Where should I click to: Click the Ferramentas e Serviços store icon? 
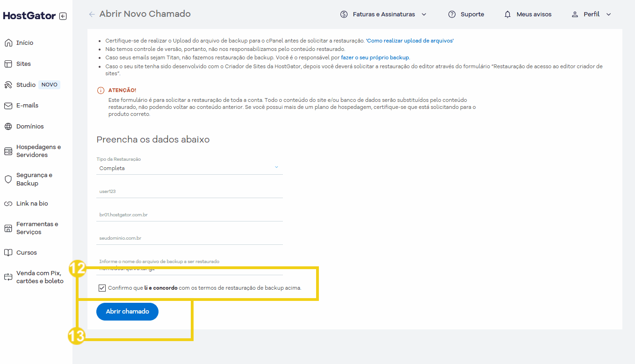(x=8, y=228)
